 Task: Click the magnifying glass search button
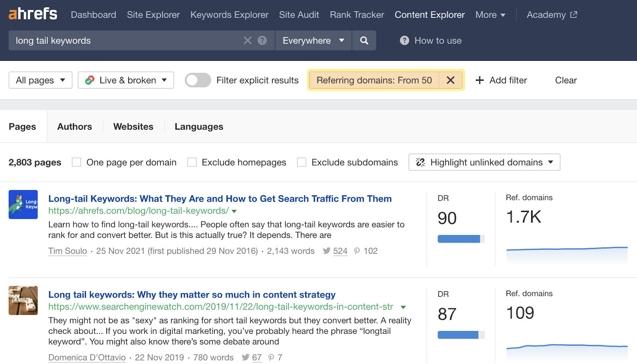point(364,41)
